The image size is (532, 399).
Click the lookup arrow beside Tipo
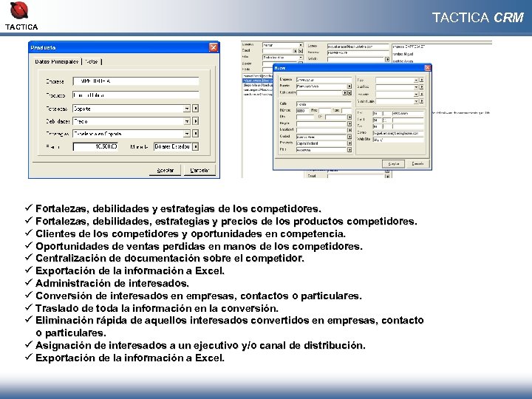click(x=421, y=80)
